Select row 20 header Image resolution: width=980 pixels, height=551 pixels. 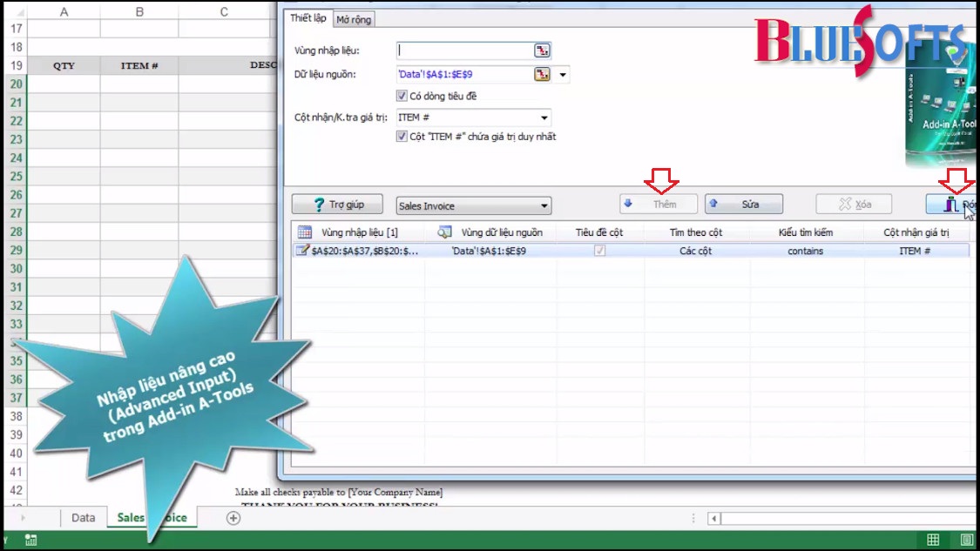16,84
